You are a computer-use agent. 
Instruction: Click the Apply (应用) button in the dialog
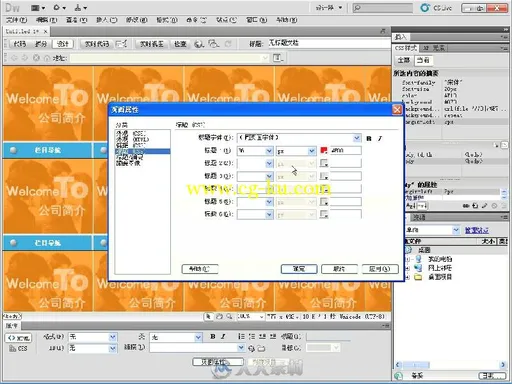click(x=380, y=269)
